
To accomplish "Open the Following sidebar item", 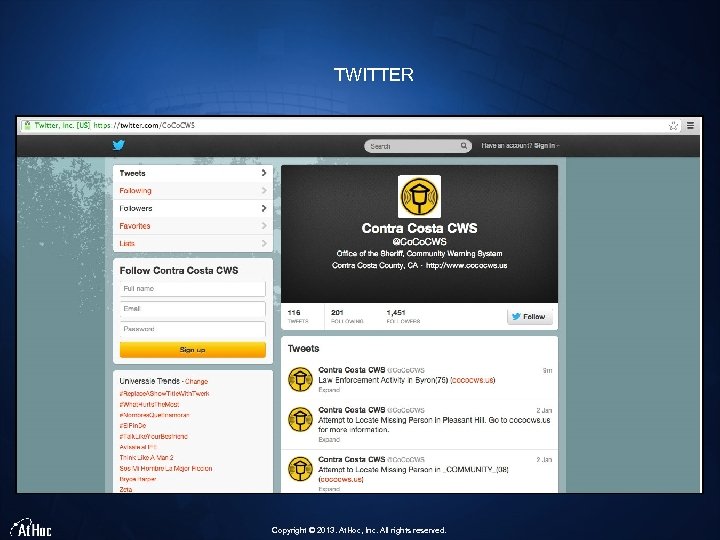I will click(x=193, y=191).
